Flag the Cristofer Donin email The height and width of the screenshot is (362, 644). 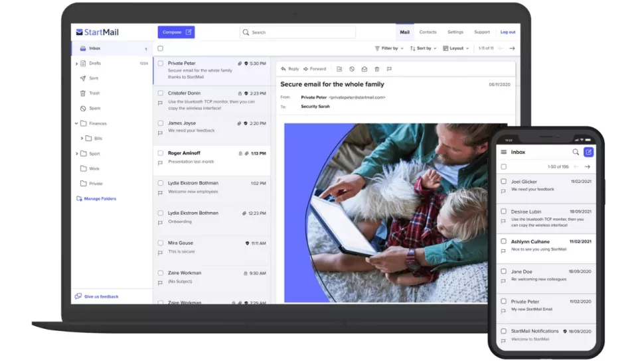(x=160, y=103)
